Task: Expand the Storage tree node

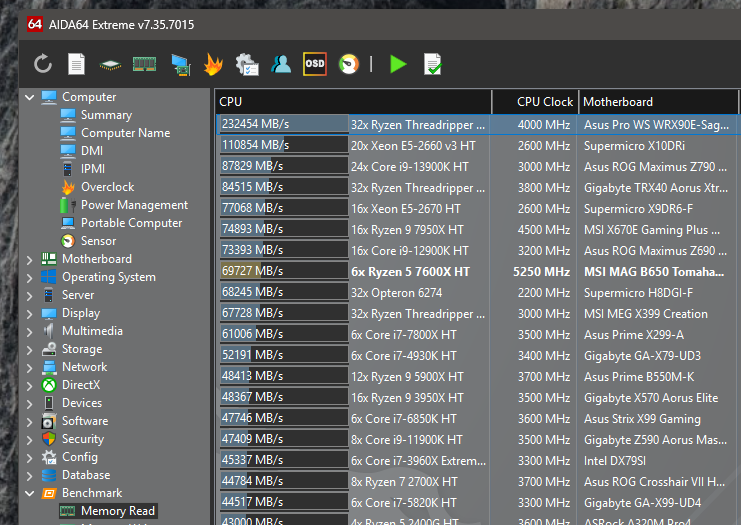Action: click(x=30, y=349)
